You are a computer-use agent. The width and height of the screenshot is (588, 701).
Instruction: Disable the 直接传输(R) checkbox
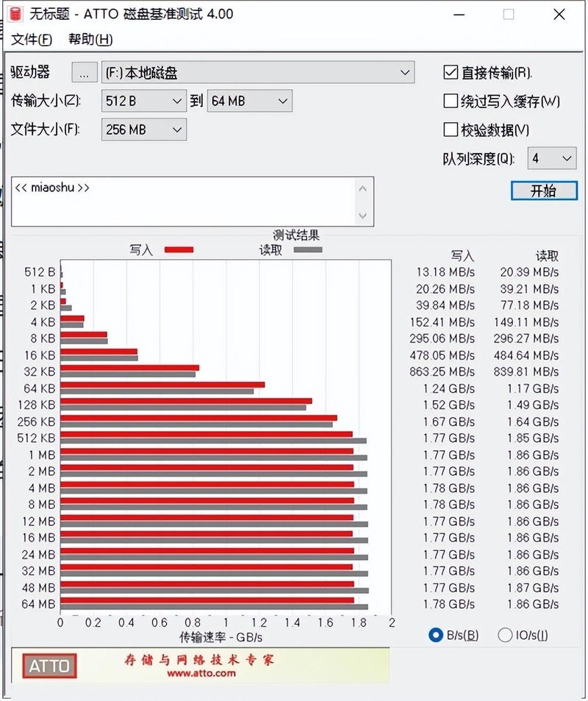(450, 72)
